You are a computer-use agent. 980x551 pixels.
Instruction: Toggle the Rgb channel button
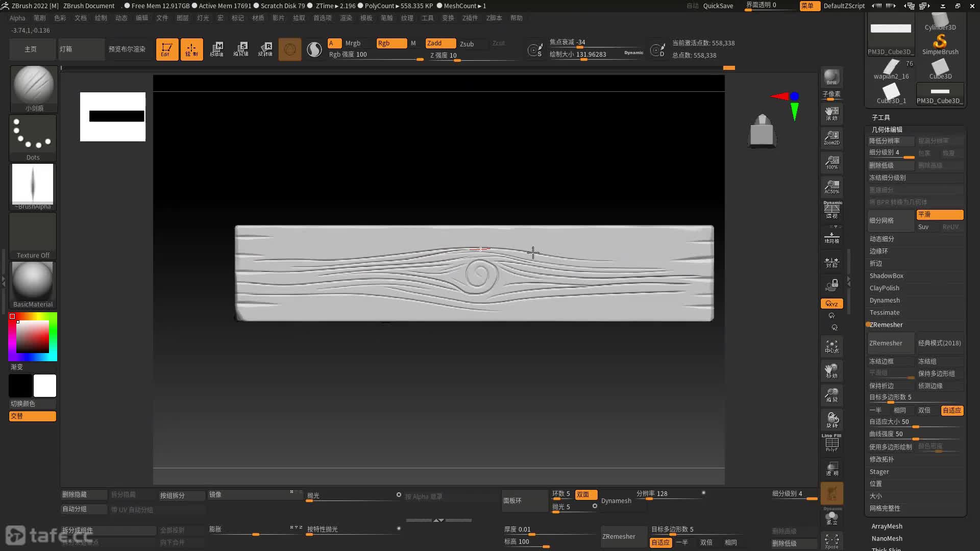391,43
